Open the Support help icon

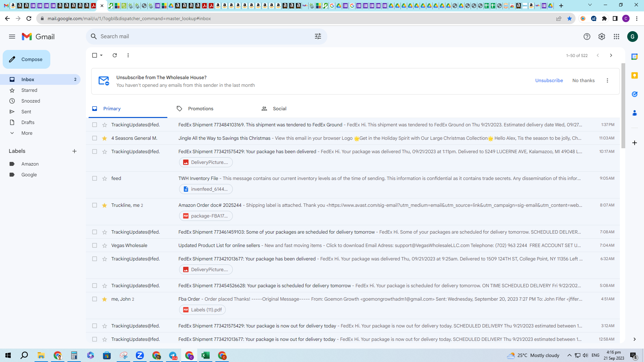[x=587, y=37]
